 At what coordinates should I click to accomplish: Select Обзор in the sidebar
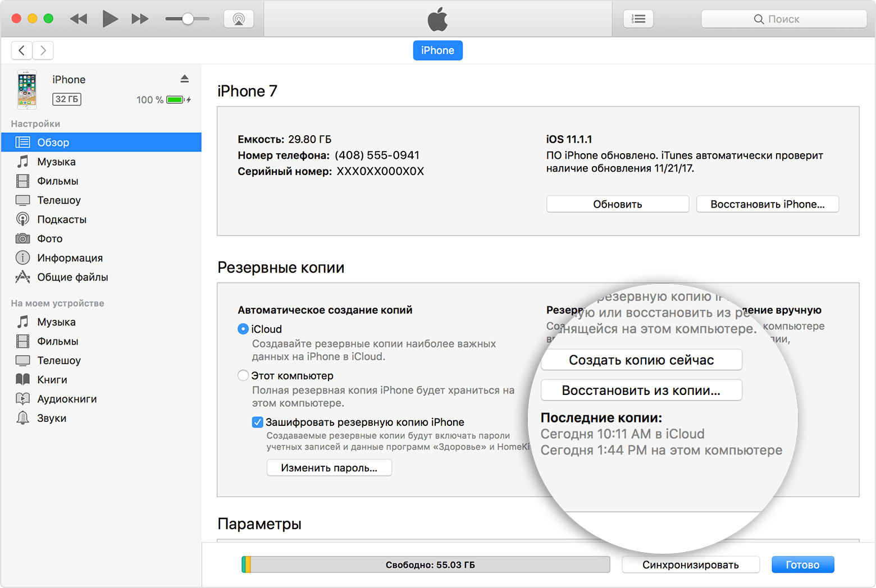53,143
